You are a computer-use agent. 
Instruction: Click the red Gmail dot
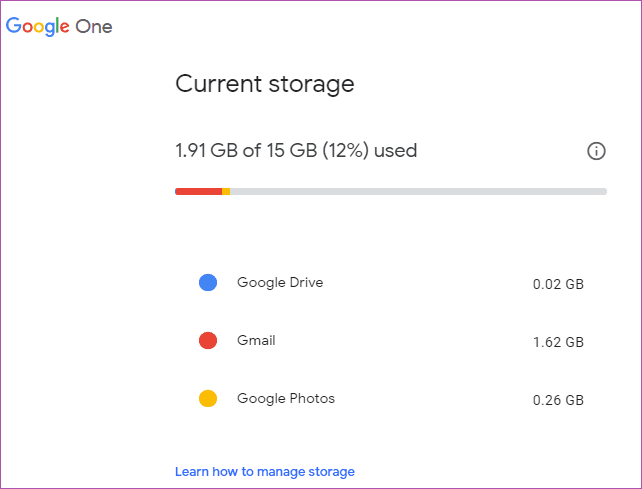coord(208,341)
